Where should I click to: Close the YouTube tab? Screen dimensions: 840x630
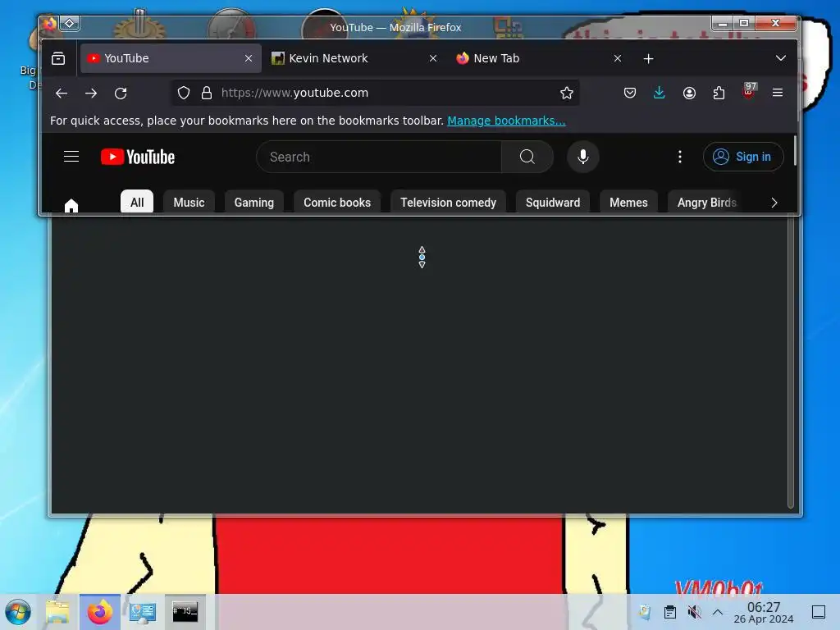click(249, 58)
